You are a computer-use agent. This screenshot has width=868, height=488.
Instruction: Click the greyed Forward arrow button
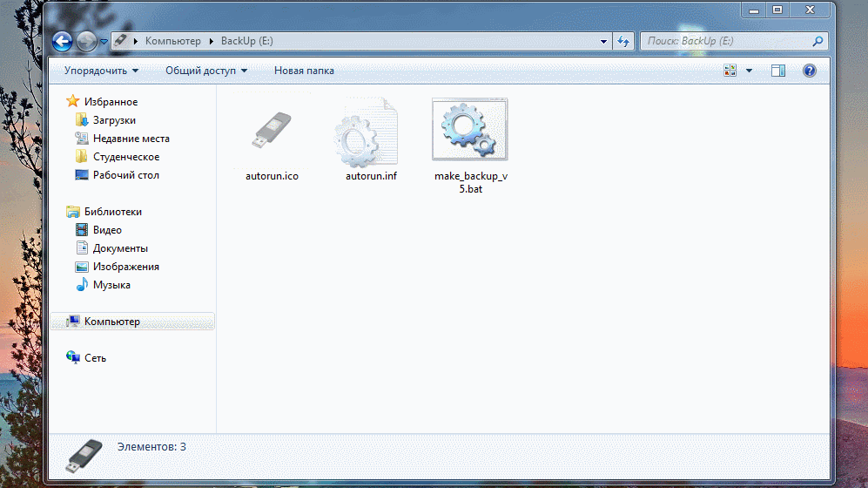pos(86,41)
